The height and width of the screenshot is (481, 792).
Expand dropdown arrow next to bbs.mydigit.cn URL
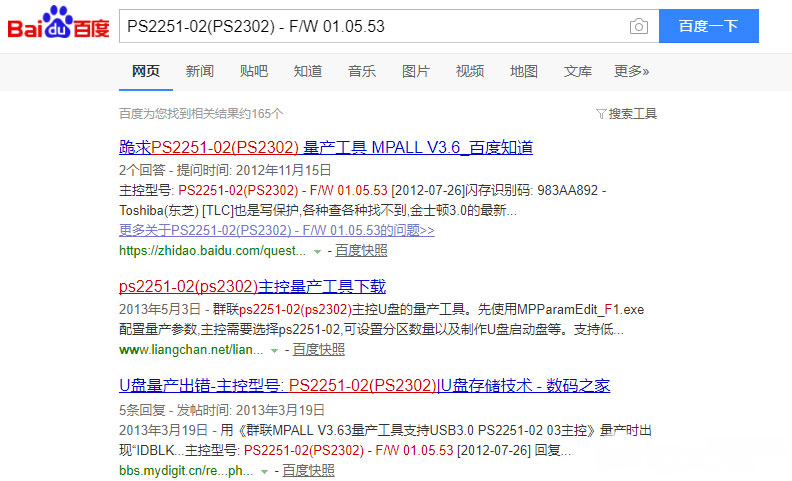[264, 471]
